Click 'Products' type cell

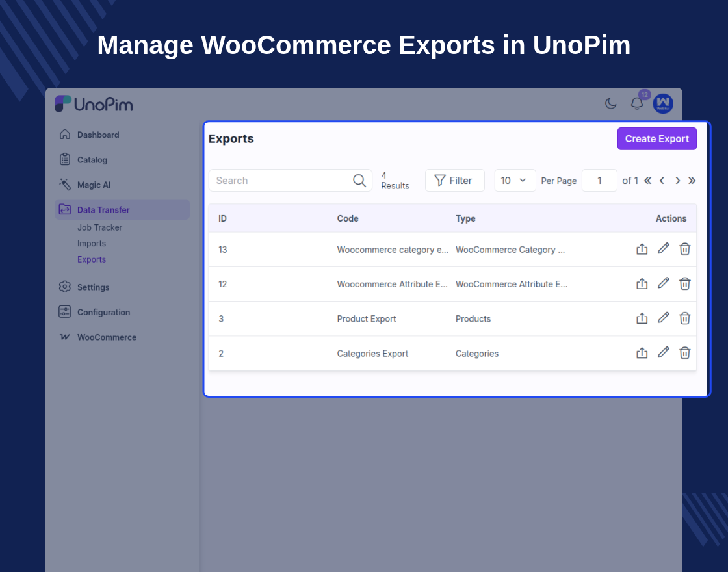[x=473, y=319]
